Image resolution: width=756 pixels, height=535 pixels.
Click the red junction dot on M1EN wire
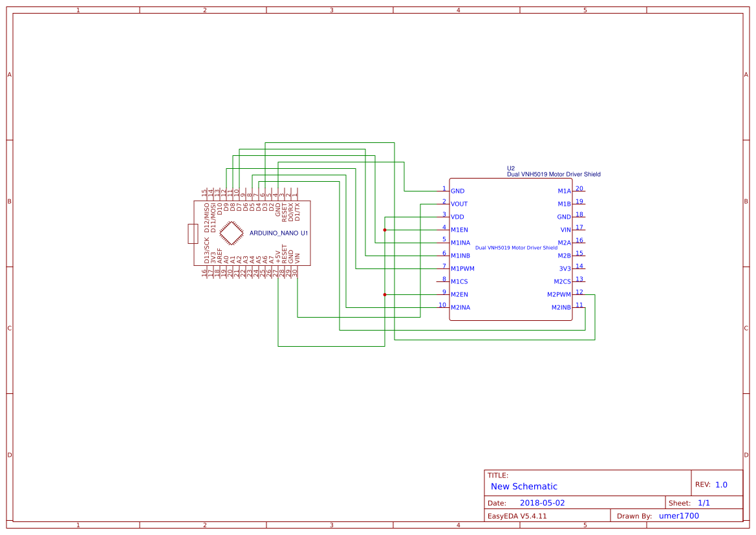click(385, 230)
